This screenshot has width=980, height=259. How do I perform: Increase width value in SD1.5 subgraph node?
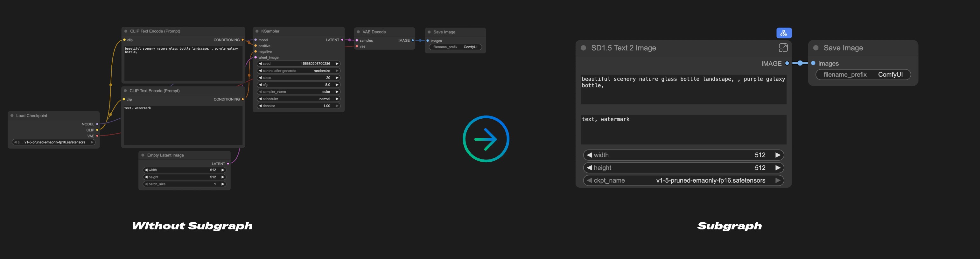pyautogui.click(x=778, y=155)
